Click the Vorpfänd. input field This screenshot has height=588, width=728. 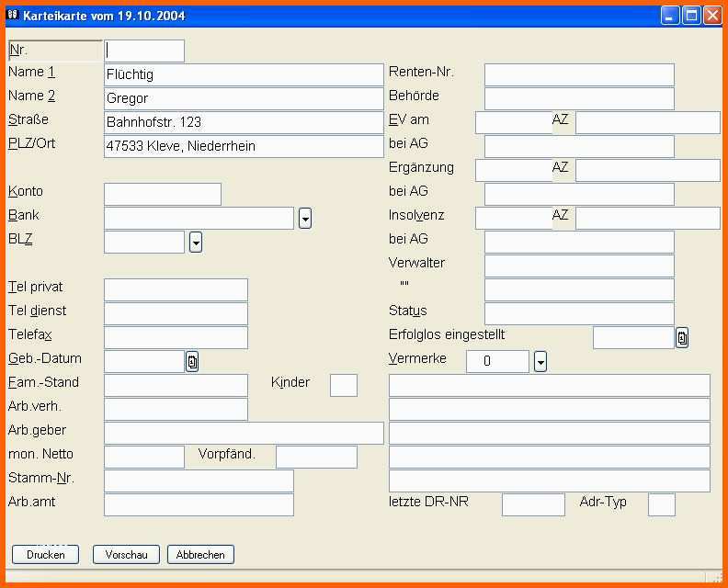click(316, 458)
